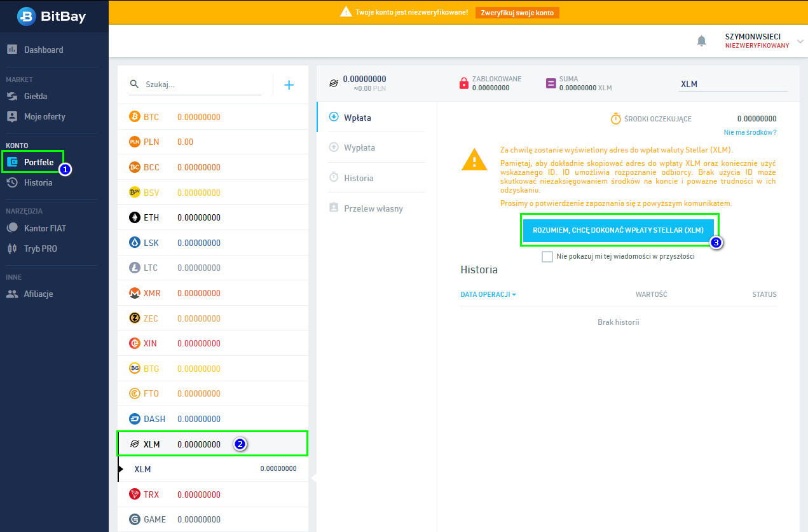
Task: Click the red ZABLOKOWANE lock icon
Action: point(463,83)
